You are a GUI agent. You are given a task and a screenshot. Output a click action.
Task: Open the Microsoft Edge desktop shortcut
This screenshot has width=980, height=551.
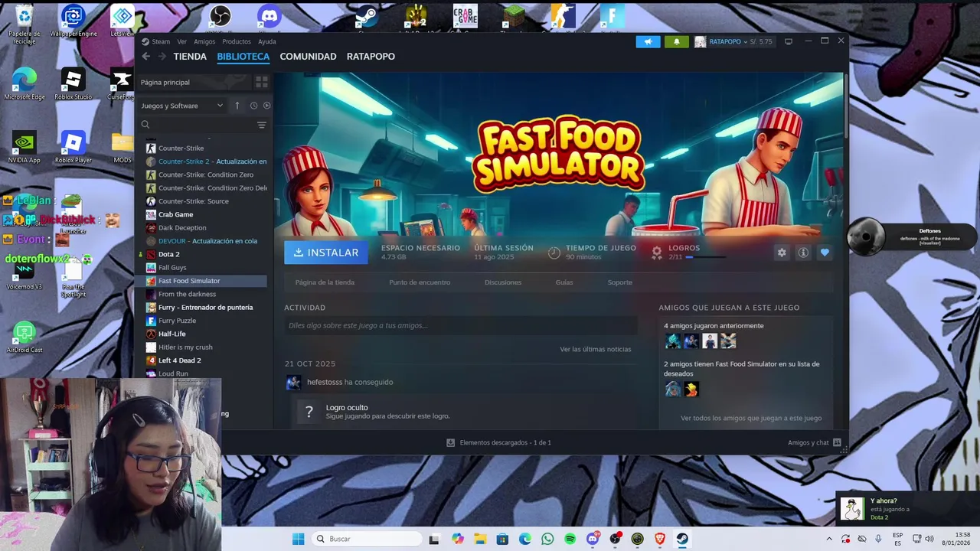click(24, 84)
